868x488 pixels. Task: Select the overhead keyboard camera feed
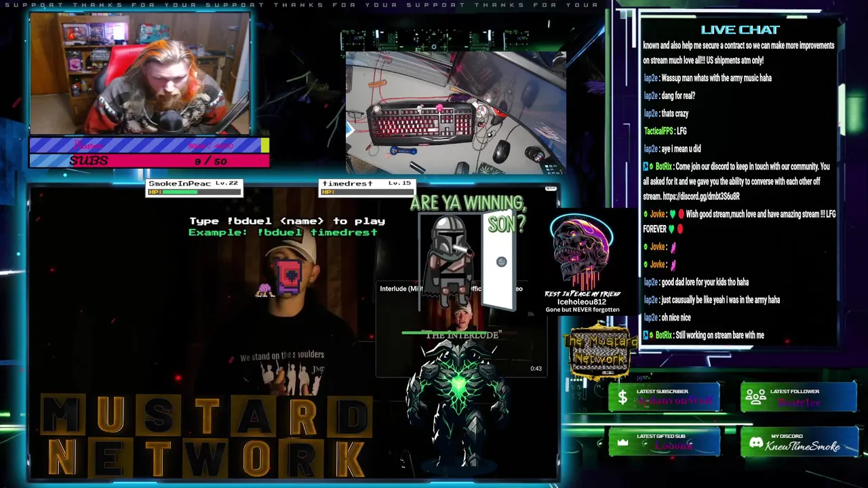click(456, 113)
